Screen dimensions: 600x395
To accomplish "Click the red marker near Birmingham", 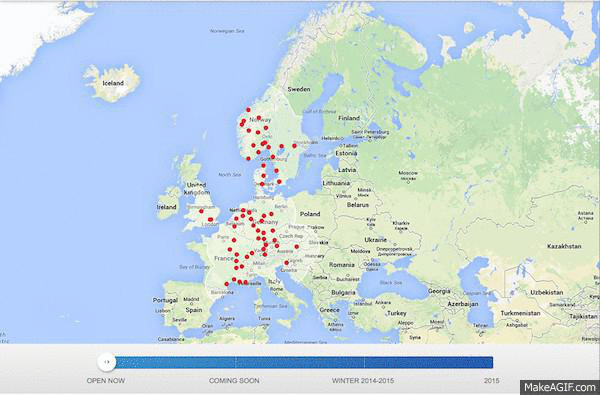I will tap(201, 211).
